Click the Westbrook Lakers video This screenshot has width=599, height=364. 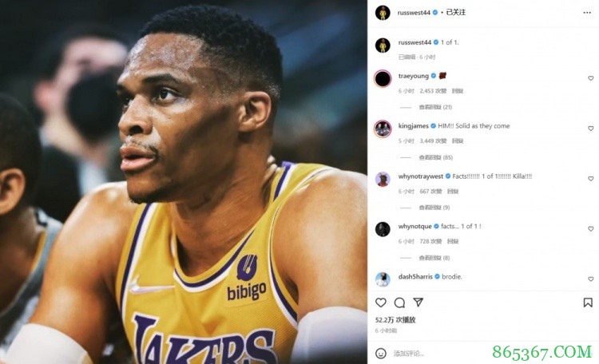184,182
